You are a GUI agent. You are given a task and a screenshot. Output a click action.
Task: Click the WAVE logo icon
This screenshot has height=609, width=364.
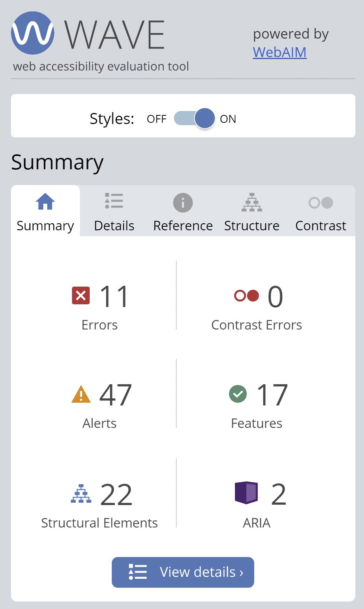click(x=33, y=33)
